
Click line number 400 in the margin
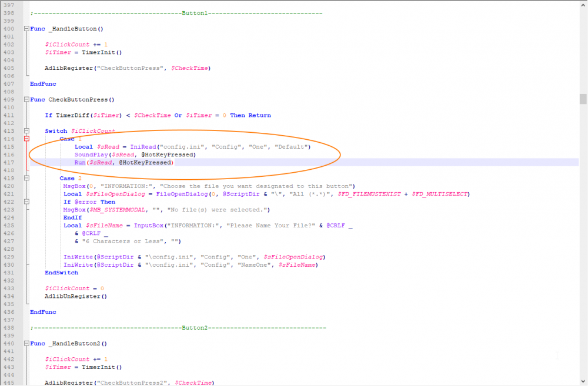coord(9,29)
